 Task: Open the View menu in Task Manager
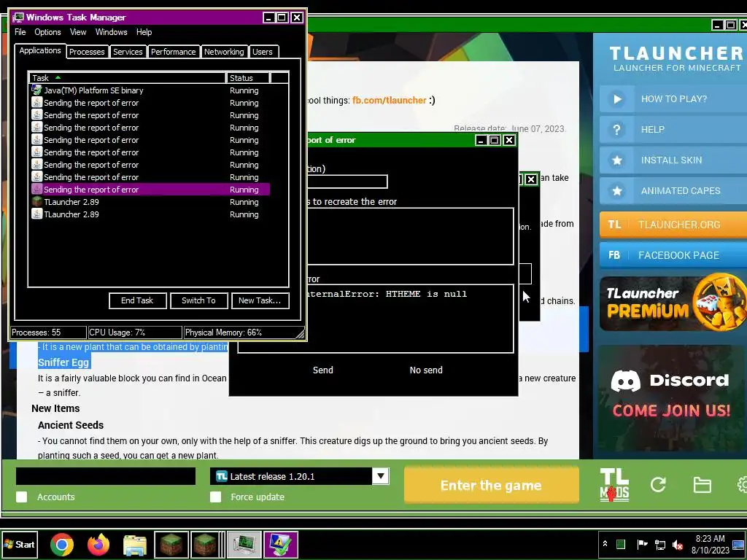click(x=78, y=32)
